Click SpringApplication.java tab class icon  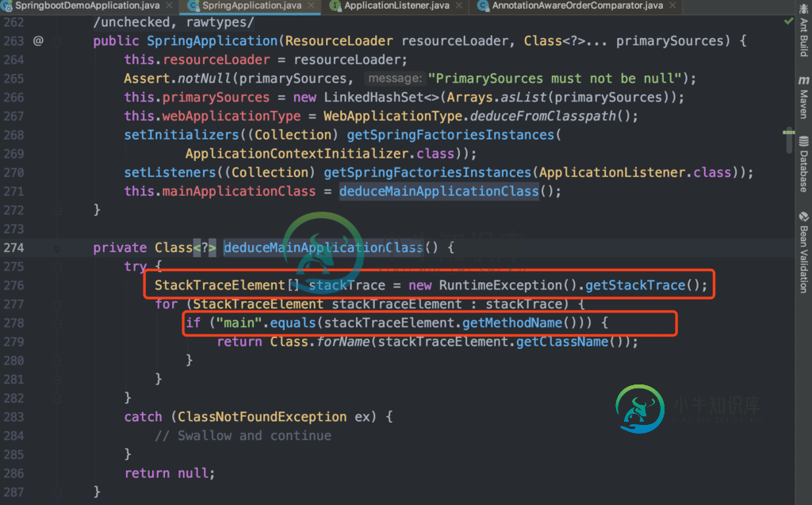(193, 6)
